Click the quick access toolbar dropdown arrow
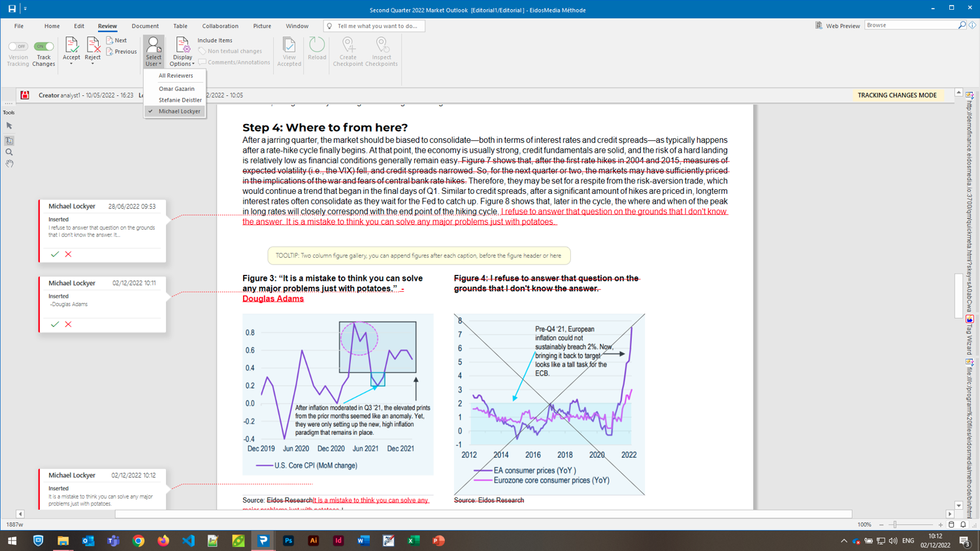Screen dimensions: 980x551 (25, 8)
